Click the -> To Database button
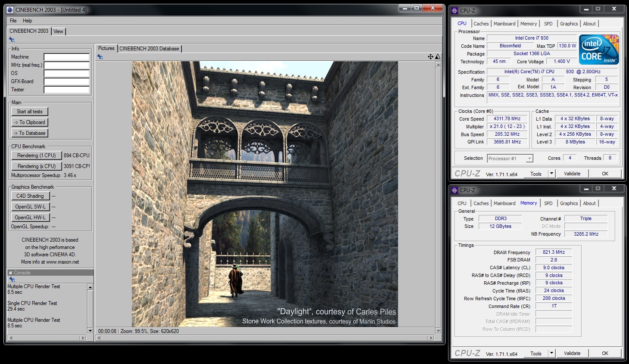 click(30, 133)
